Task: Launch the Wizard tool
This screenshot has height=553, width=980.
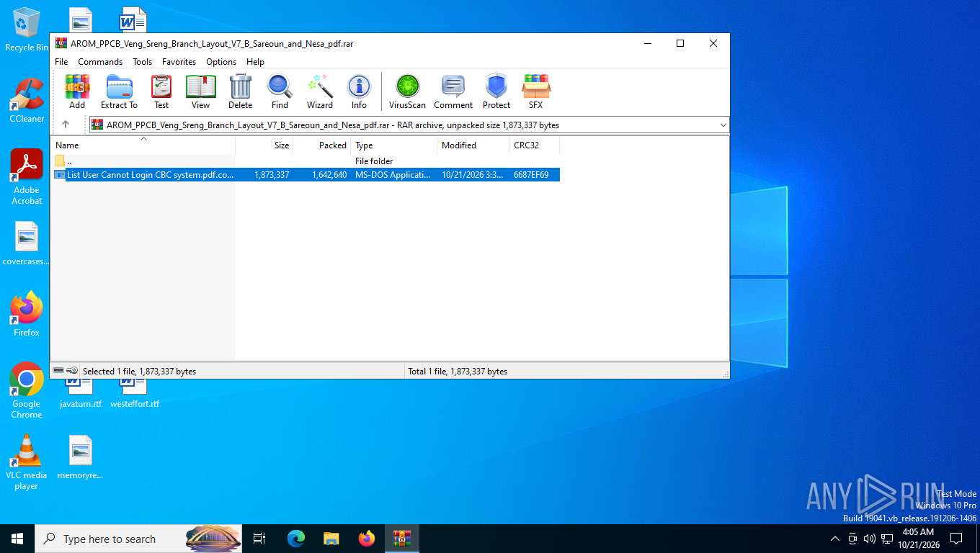Action: (x=320, y=91)
